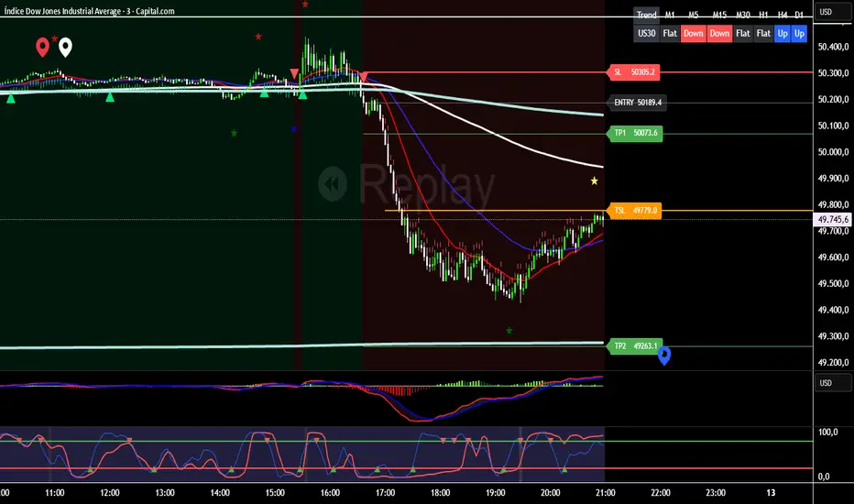The height and width of the screenshot is (504, 854).
Task: Click the green star marker below 19:15 low
Action: point(509,330)
